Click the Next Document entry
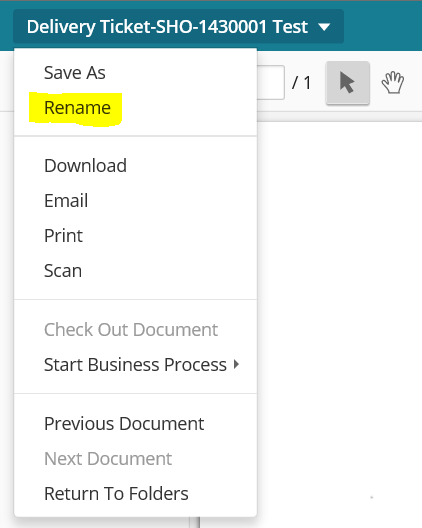This screenshot has height=528, width=422. (108, 459)
